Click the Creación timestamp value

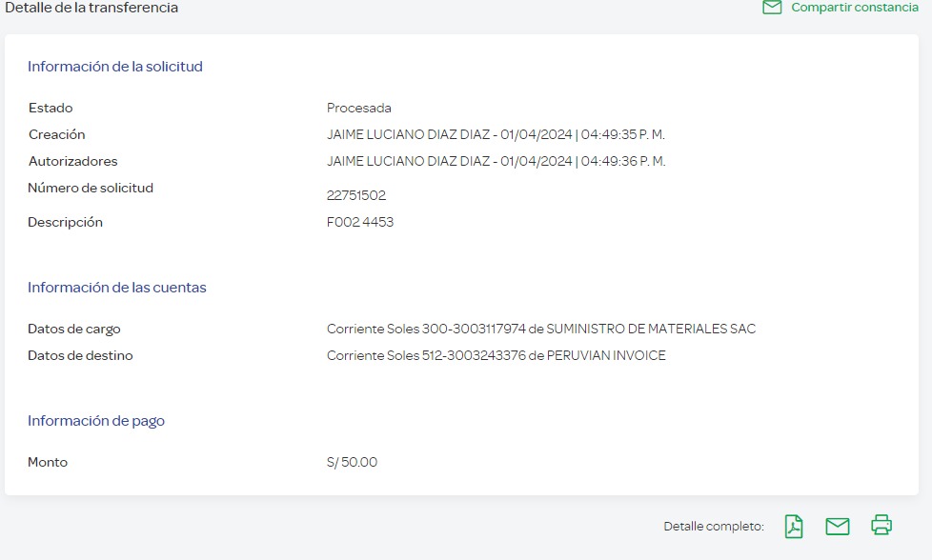click(x=496, y=135)
